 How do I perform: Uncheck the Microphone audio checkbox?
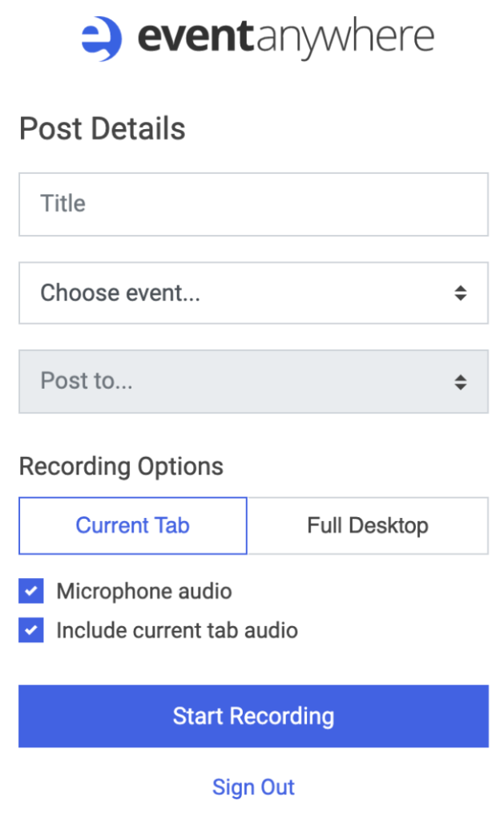31,591
